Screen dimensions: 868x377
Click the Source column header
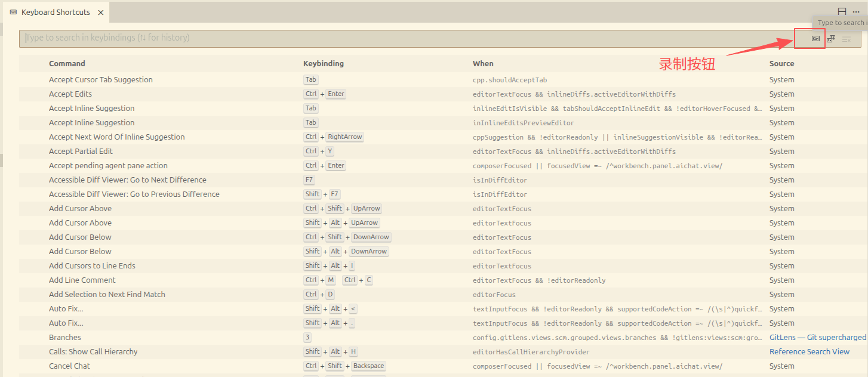[x=781, y=63]
